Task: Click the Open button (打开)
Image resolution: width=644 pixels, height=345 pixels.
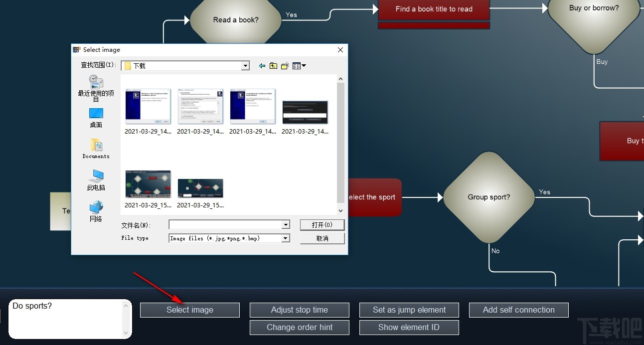Action: click(x=322, y=225)
